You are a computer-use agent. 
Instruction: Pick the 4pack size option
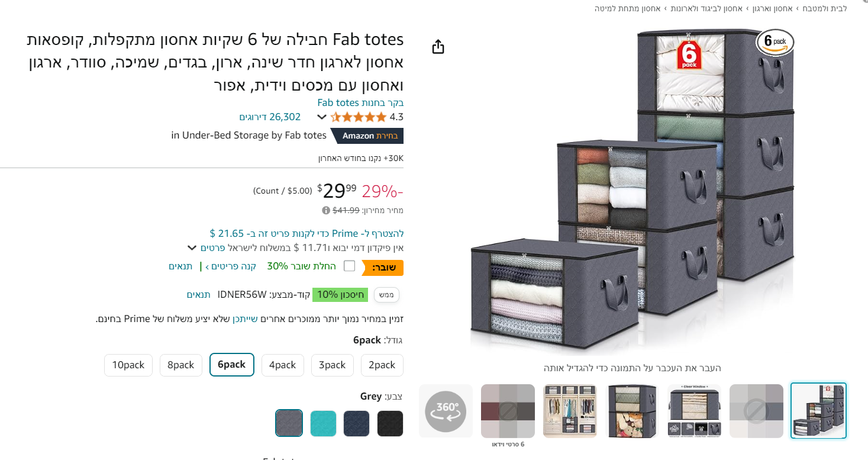click(283, 365)
